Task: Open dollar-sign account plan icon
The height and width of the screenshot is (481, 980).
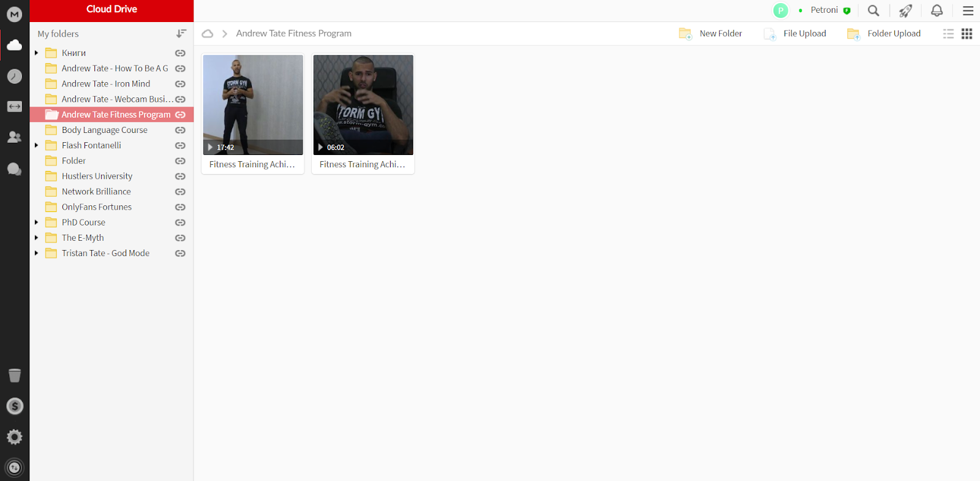Action: coord(15,406)
